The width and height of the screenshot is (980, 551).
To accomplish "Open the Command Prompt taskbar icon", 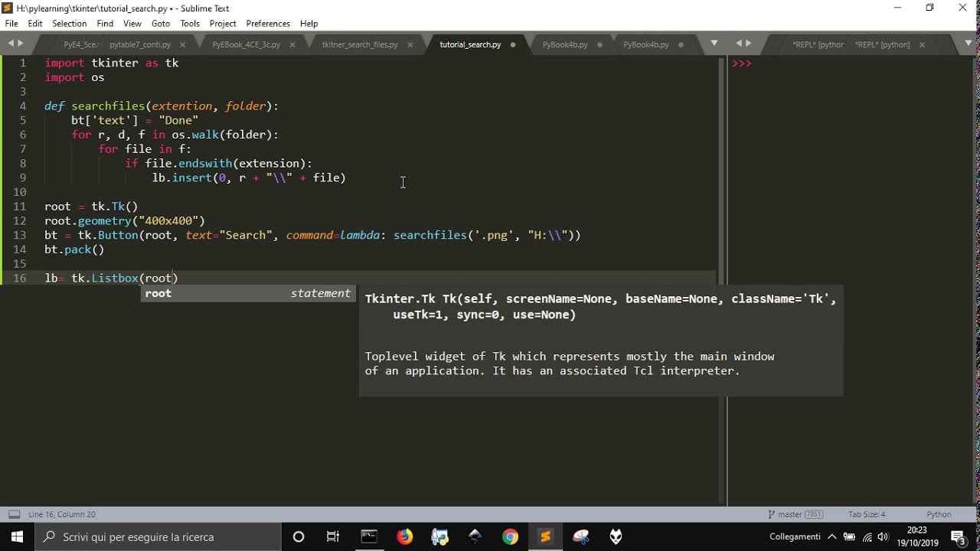I will tap(369, 536).
